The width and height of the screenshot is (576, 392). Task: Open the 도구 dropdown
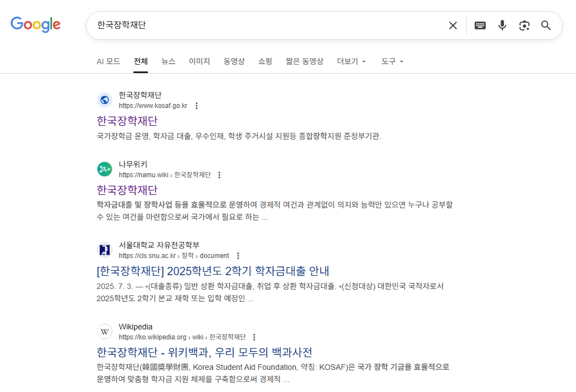point(392,61)
